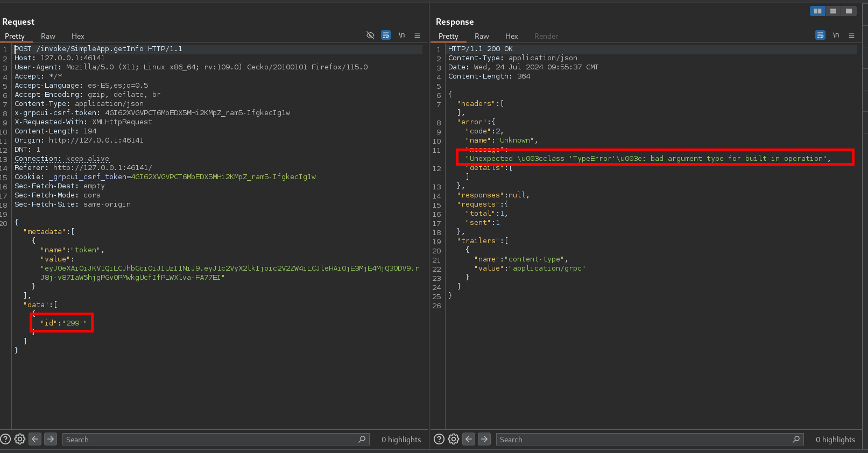This screenshot has height=453, width=868.
Task: Toggle show non-printable \n in Response
Action: pyautogui.click(x=836, y=35)
